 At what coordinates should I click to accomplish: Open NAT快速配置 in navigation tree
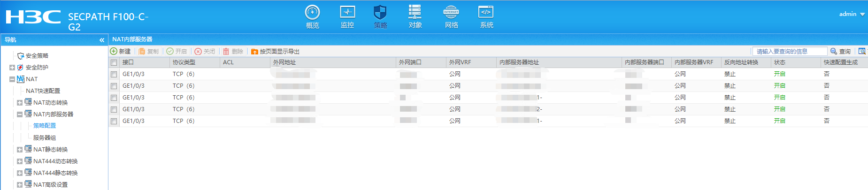[x=43, y=91]
